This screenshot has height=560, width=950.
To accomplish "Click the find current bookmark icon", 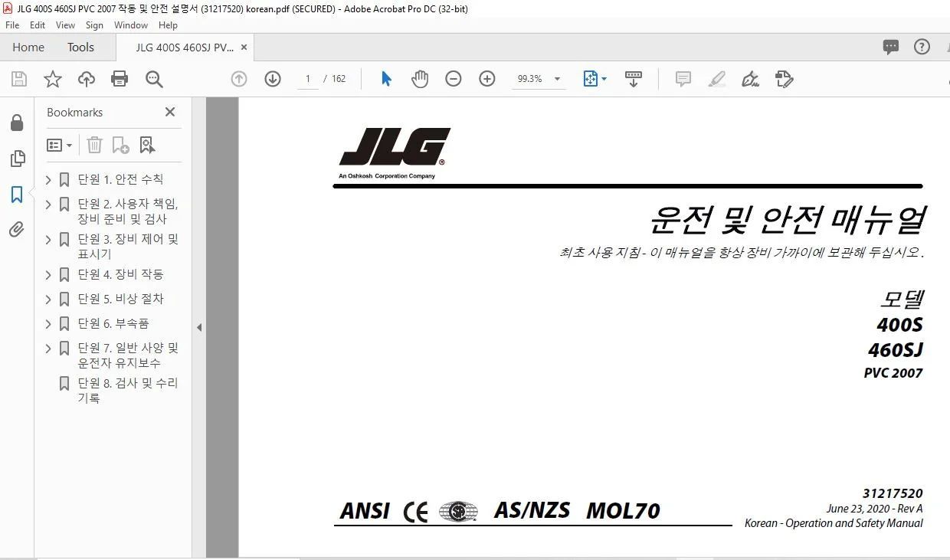I will tap(147, 145).
